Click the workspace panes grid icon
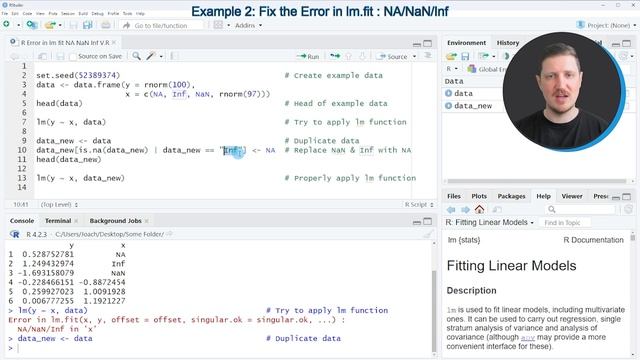This screenshot has height=360, width=640. click(218, 25)
